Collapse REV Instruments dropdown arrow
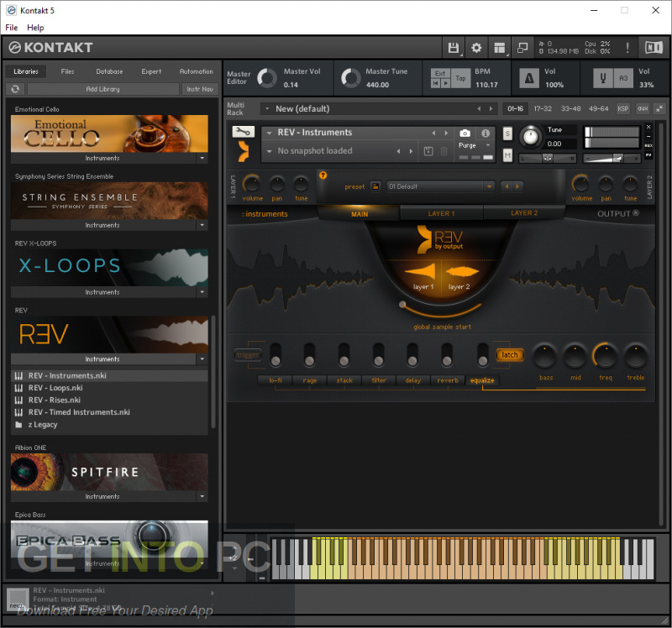 click(202, 359)
